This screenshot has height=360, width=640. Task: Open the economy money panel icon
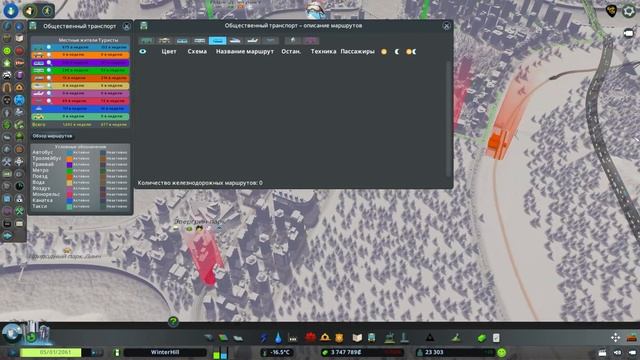coord(482,338)
